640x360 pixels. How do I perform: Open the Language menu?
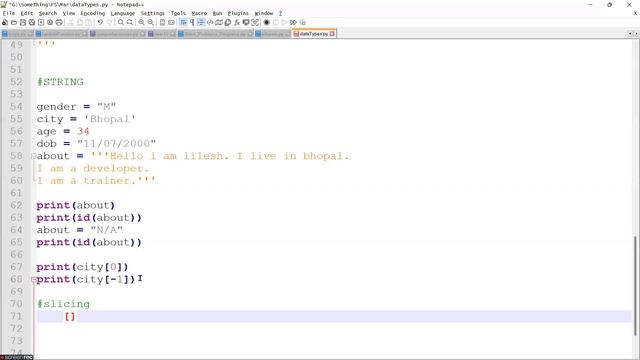pos(122,13)
